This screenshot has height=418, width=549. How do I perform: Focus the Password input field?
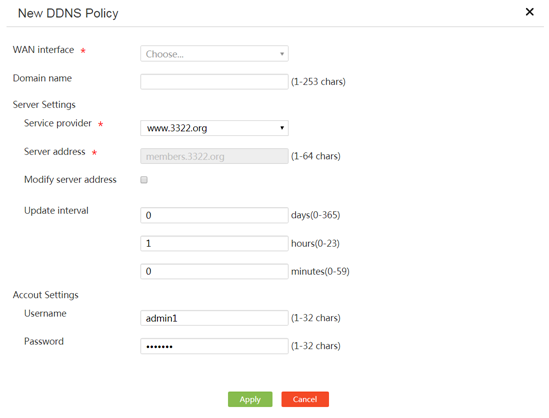[214, 346]
